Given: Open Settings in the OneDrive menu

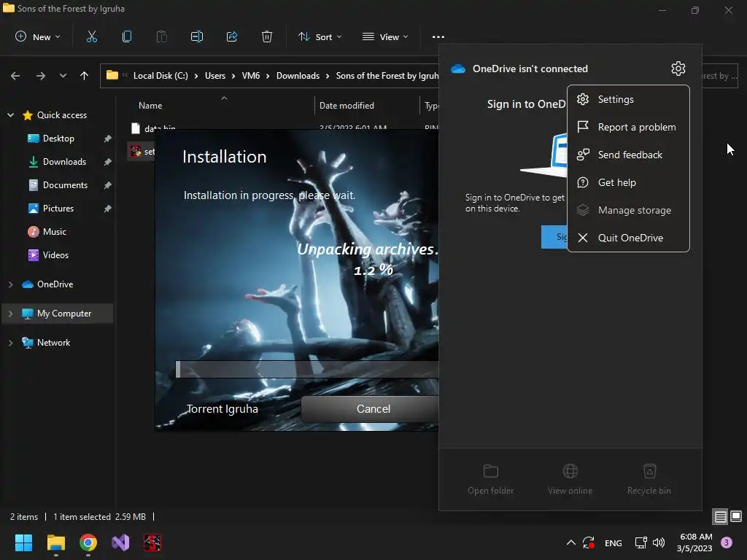Looking at the screenshot, I should pos(628,99).
